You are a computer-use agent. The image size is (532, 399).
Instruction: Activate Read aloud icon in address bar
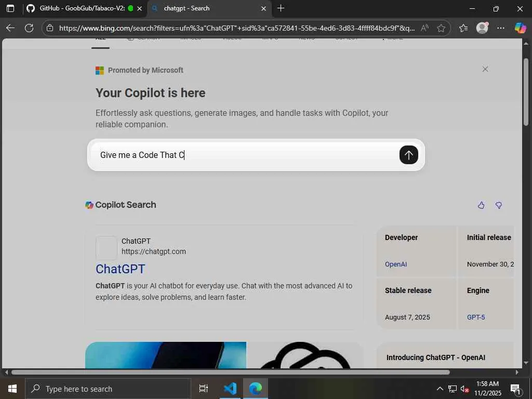pyautogui.click(x=424, y=28)
